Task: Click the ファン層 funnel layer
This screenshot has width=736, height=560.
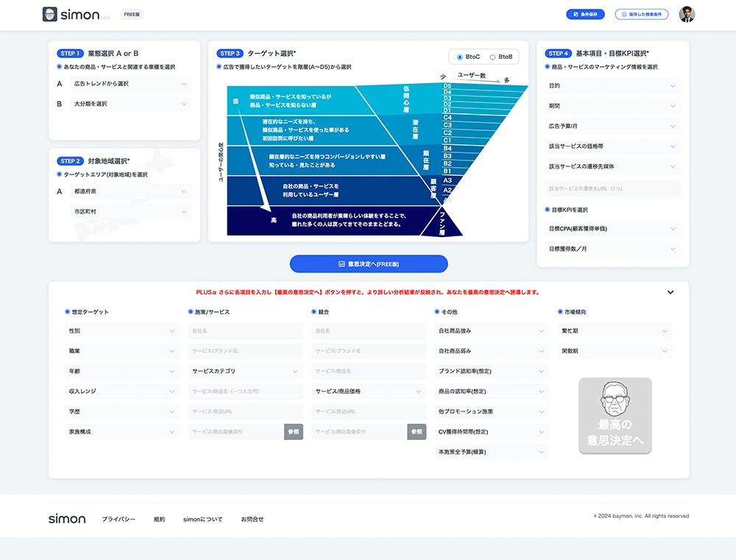Action: pyautogui.click(x=442, y=224)
